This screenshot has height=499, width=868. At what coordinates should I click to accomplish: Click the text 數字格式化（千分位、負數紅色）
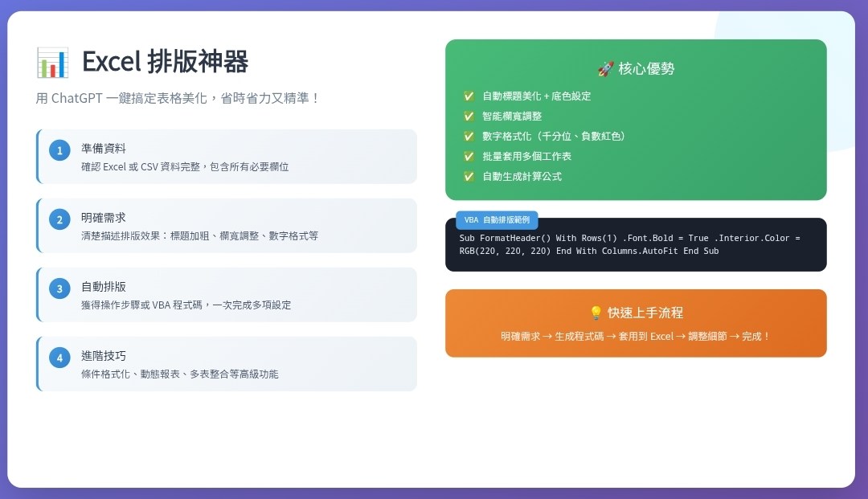tap(554, 136)
